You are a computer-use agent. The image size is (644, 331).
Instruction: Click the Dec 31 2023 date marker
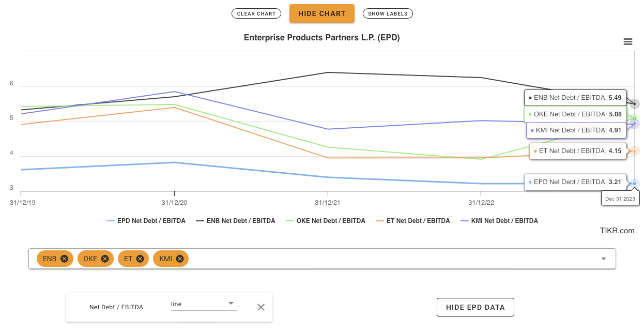[x=620, y=199]
